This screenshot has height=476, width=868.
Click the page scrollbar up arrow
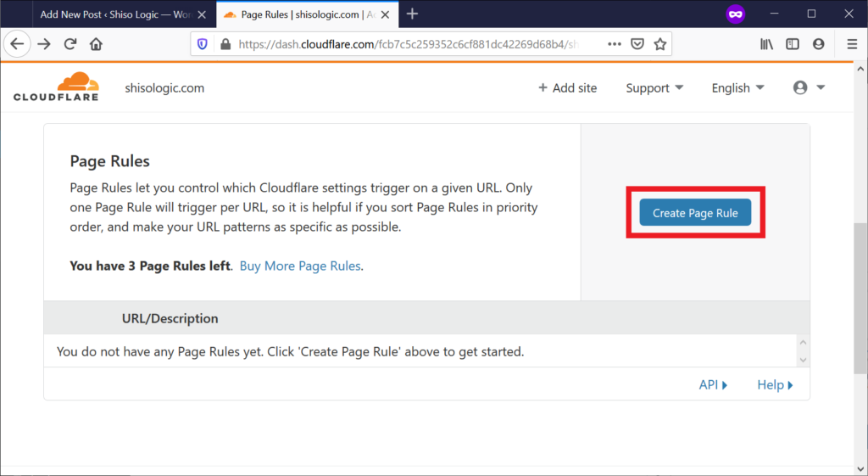860,70
